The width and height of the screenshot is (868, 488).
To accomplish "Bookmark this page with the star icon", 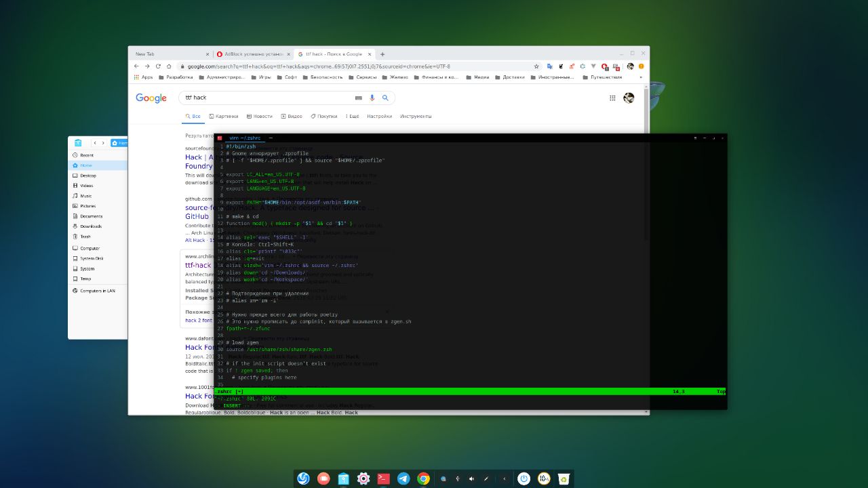I will click(536, 66).
